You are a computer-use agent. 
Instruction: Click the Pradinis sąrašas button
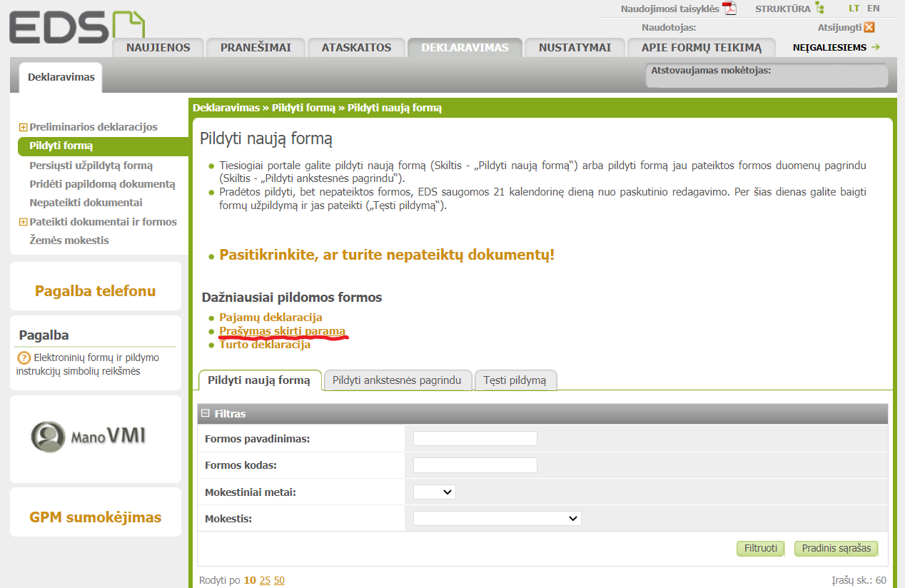pyautogui.click(x=836, y=549)
